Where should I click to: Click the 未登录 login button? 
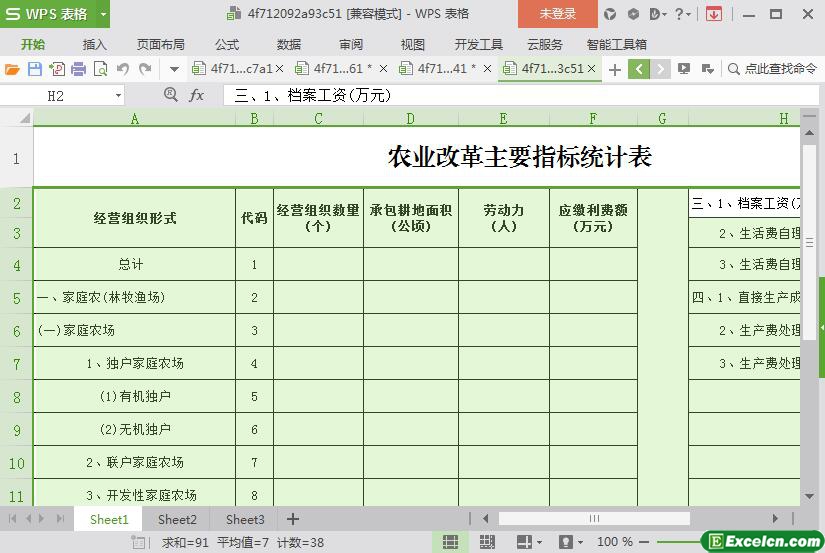(x=557, y=14)
